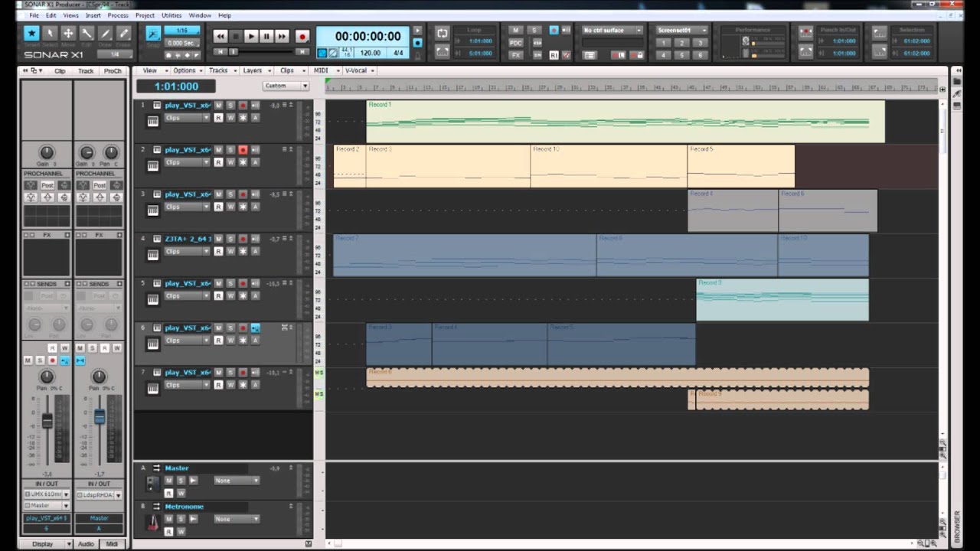Screen dimensions: 980x551
Task: Open the Utilities menu
Action: click(171, 15)
